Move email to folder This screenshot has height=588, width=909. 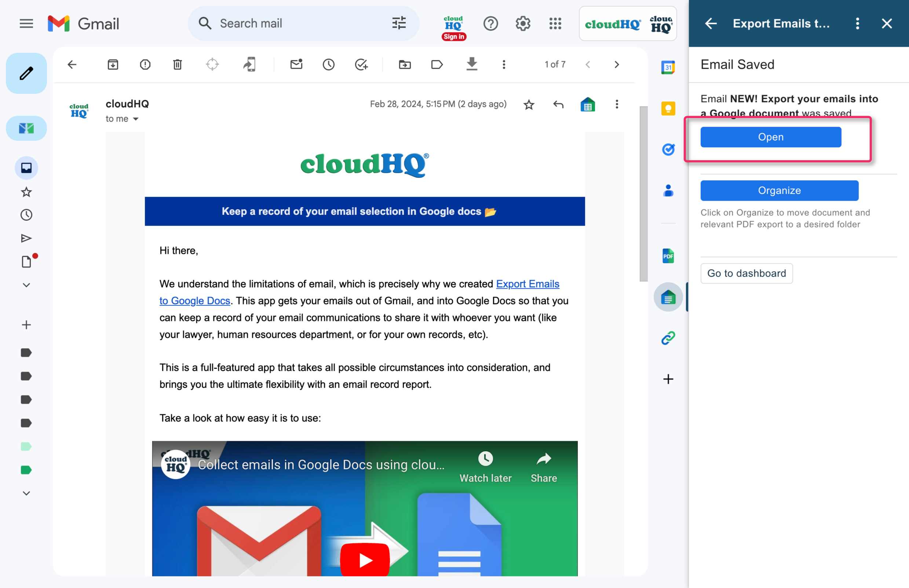[x=405, y=65]
